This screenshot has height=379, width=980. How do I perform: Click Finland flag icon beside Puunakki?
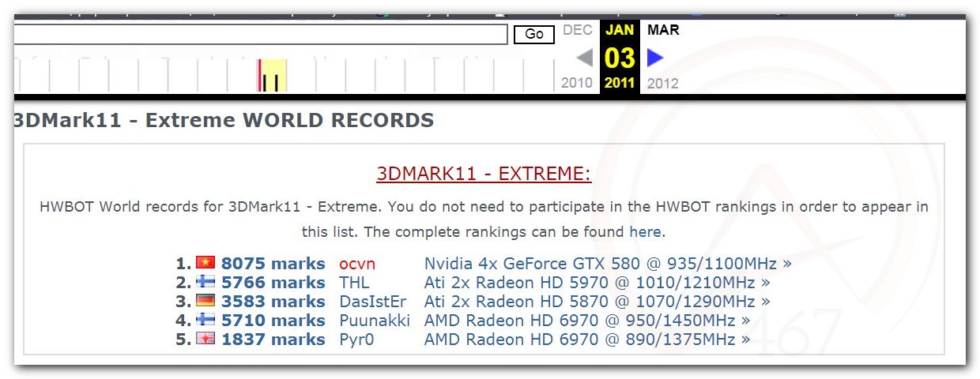click(x=205, y=320)
